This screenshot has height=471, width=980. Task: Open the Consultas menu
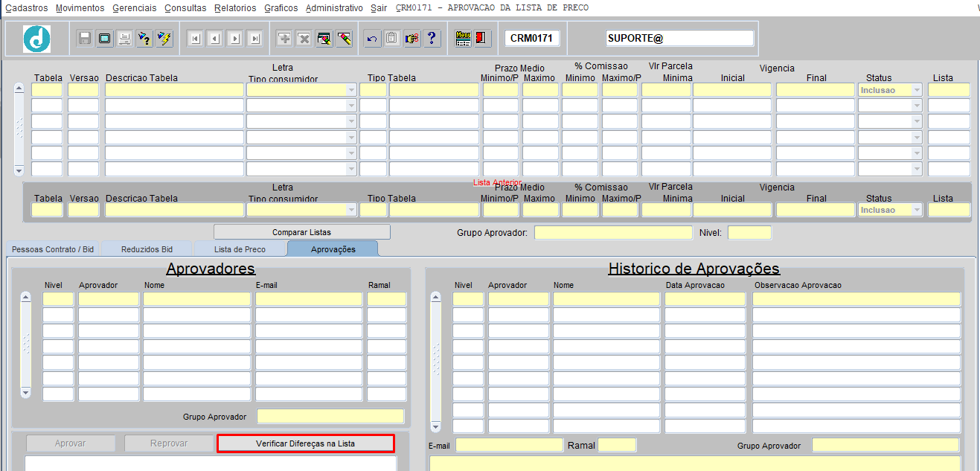tap(185, 8)
